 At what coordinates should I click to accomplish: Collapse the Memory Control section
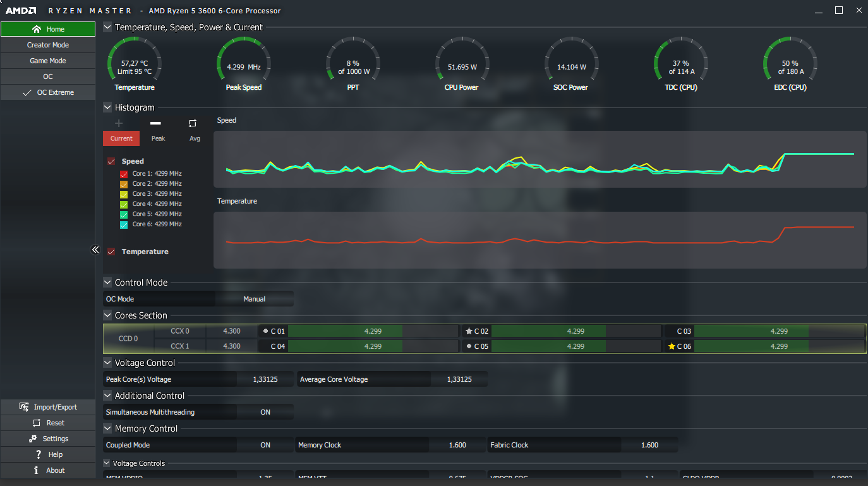click(107, 428)
